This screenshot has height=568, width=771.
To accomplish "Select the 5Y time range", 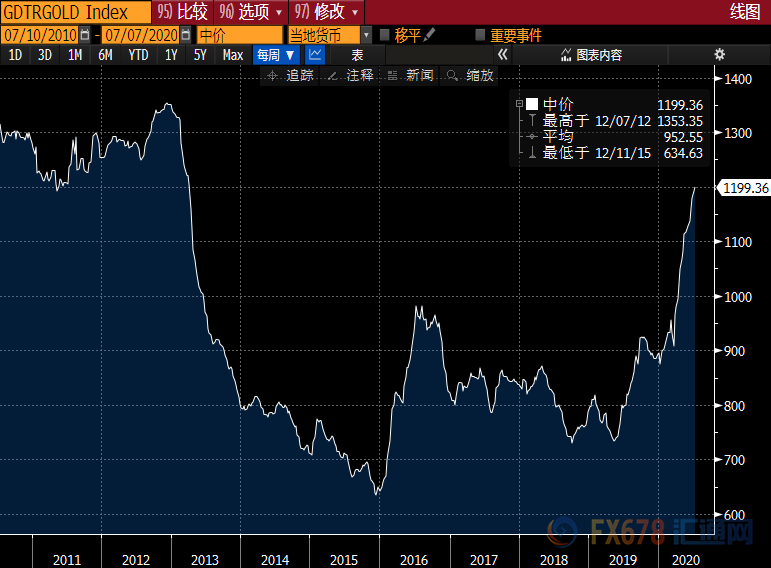I will coord(200,55).
